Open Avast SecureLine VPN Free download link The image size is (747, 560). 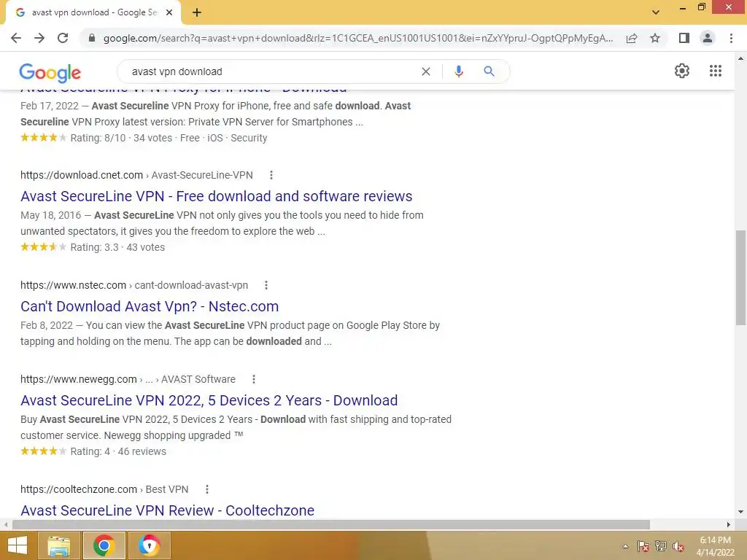coord(216,196)
